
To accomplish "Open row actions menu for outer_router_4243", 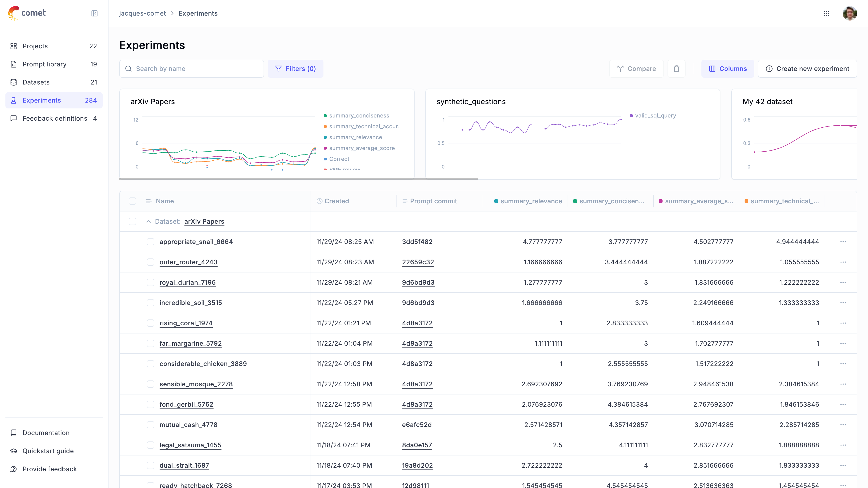I will pyautogui.click(x=843, y=262).
